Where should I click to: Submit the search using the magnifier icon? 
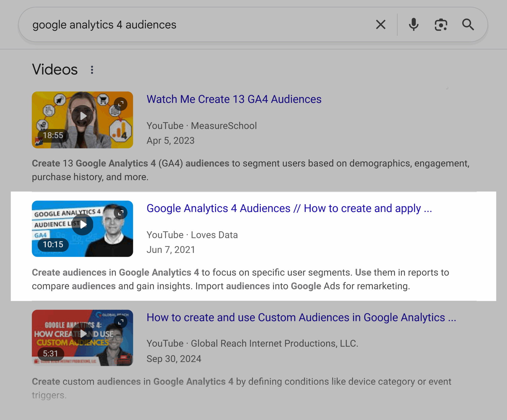pyautogui.click(x=468, y=24)
